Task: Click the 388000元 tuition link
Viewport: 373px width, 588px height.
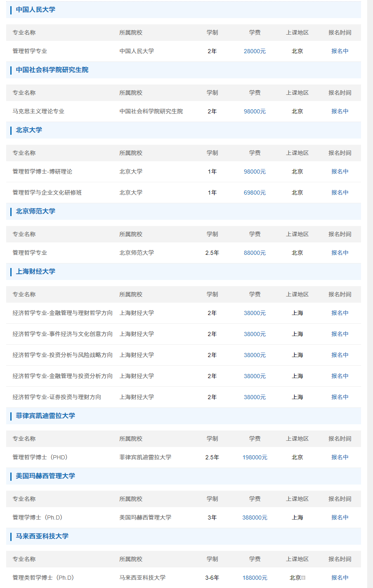Action: pyautogui.click(x=255, y=517)
